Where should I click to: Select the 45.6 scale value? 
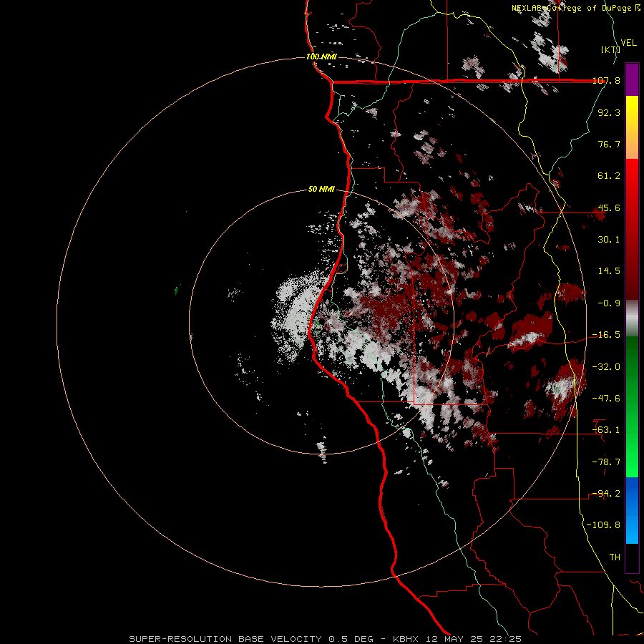(609, 208)
